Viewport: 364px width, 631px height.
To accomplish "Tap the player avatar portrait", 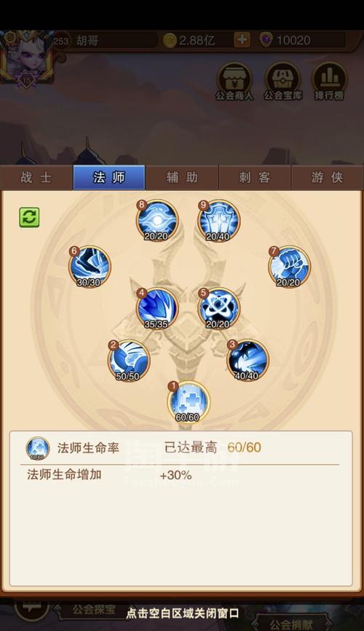I will [26, 57].
